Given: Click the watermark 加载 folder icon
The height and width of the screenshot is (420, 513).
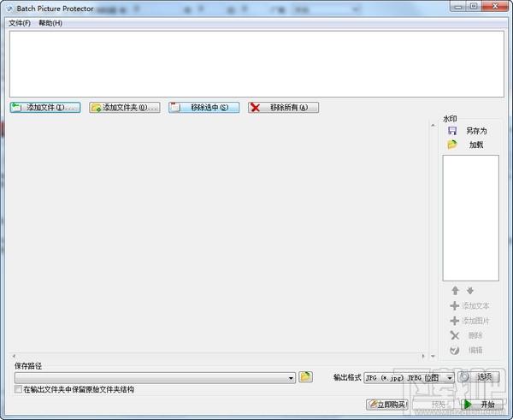Looking at the screenshot, I should click(452, 145).
